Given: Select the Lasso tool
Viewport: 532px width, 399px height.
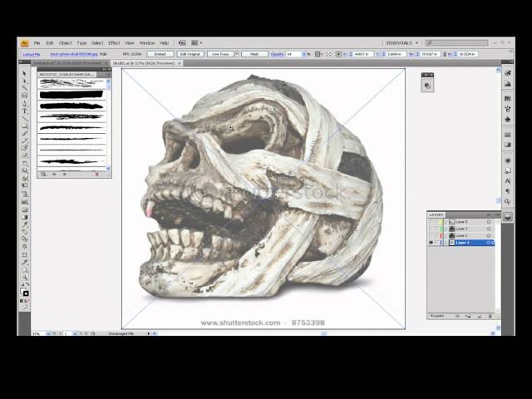Looking at the screenshot, I should point(24,96).
